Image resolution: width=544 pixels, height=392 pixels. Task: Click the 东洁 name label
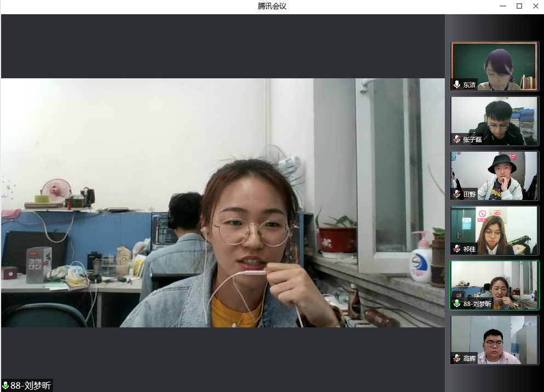tap(469, 85)
